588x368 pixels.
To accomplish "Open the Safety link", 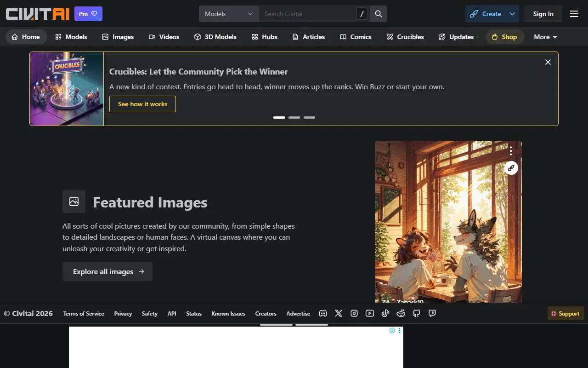I will (149, 314).
